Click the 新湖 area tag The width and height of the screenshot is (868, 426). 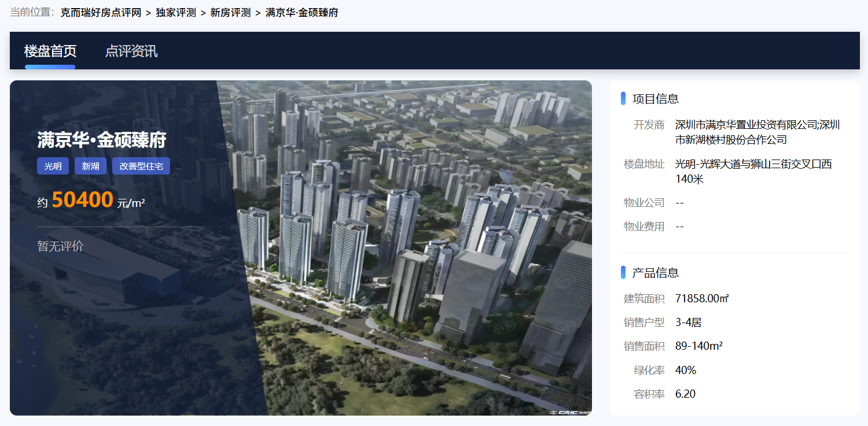[90, 166]
